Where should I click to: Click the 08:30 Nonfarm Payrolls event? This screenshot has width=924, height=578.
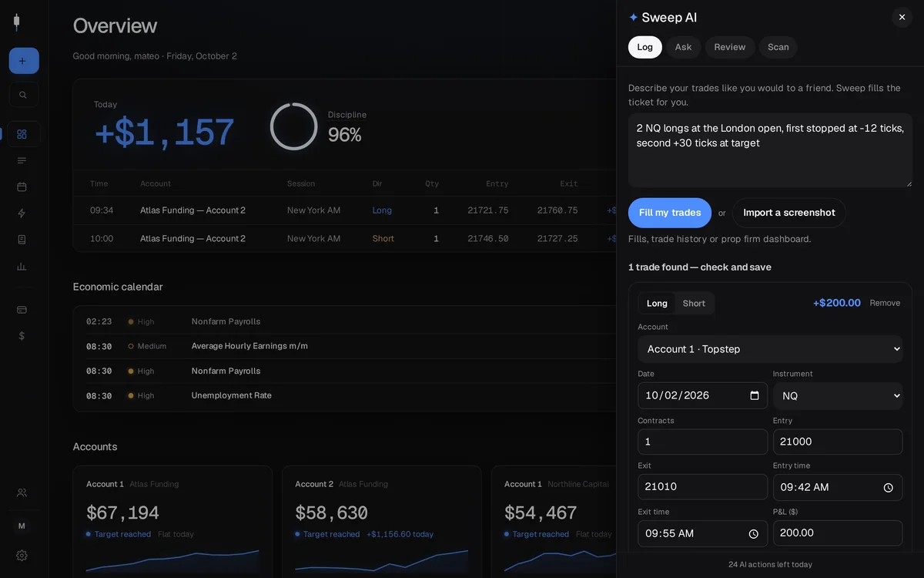coord(345,371)
